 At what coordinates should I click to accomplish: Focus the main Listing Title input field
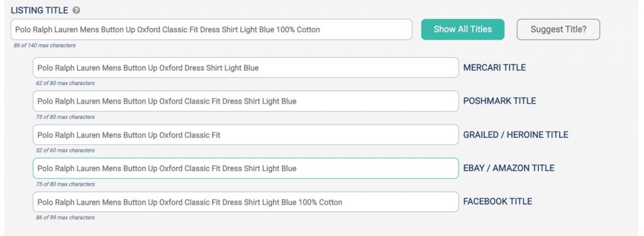[x=211, y=30]
